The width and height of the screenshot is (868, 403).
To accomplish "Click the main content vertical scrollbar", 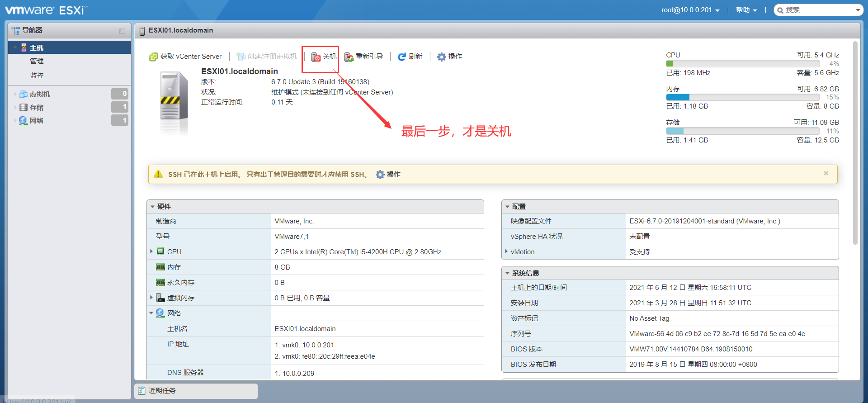I will coord(855,142).
